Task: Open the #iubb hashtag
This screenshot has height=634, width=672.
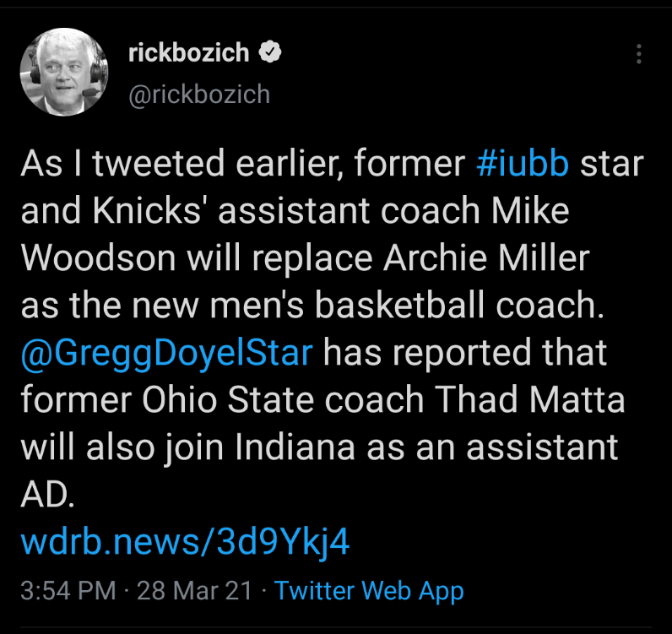Action: click(522, 164)
